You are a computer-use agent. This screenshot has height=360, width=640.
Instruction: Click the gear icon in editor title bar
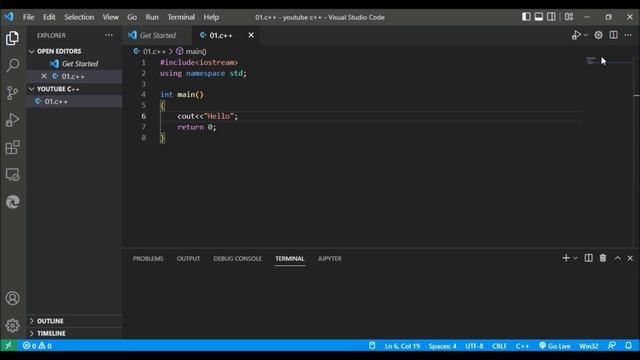[x=598, y=35]
